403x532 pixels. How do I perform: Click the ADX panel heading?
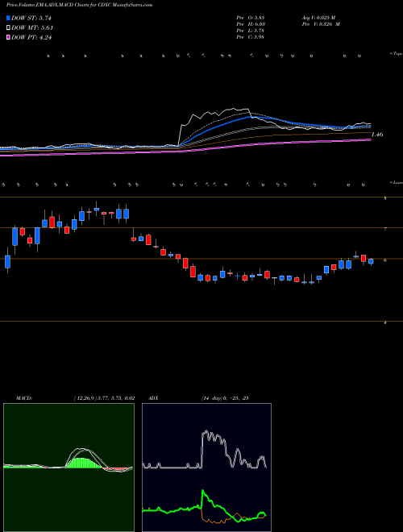click(153, 398)
